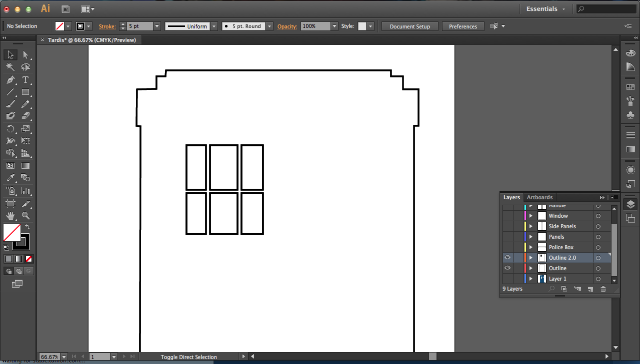Delete selection using Layers trash icon
Image resolution: width=640 pixels, height=364 pixels.
(603, 289)
